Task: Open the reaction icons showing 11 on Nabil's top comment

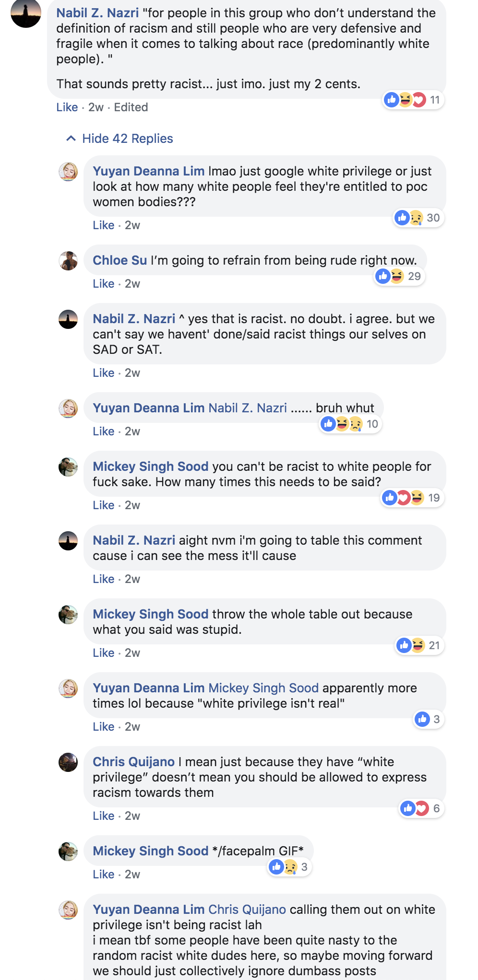Action: [413, 100]
